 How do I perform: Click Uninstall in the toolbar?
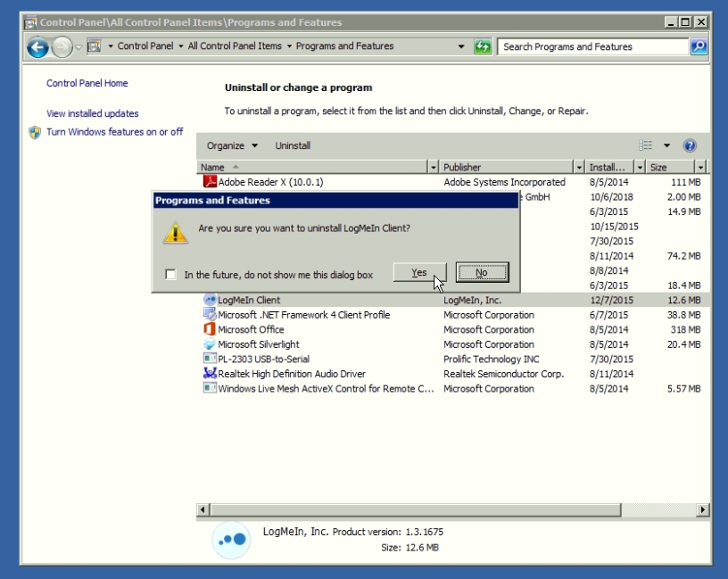(x=293, y=145)
